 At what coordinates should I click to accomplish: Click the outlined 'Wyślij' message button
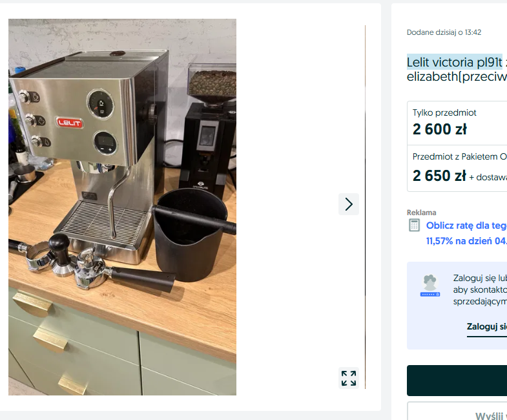tap(457, 411)
